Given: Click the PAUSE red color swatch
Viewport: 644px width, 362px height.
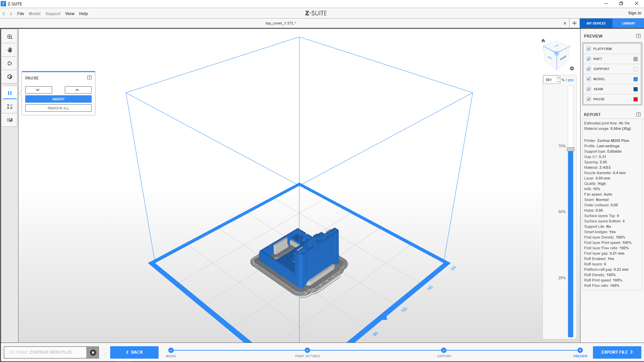Looking at the screenshot, I should coord(635,99).
